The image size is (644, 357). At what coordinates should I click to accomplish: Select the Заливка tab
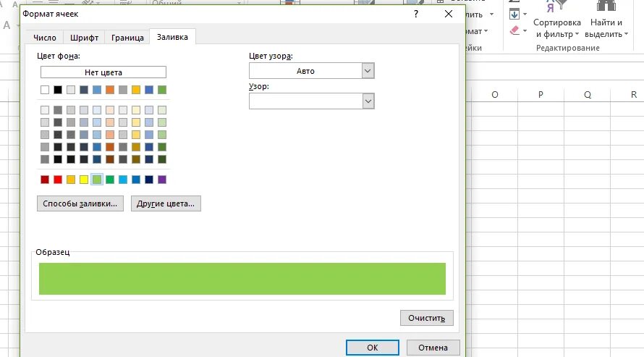(x=172, y=37)
